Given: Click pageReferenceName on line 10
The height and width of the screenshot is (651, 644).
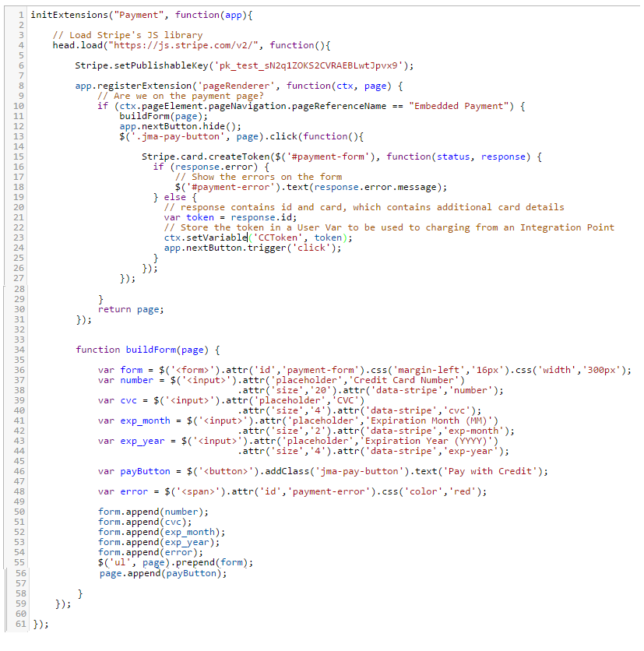Looking at the screenshot, I should point(339,106).
